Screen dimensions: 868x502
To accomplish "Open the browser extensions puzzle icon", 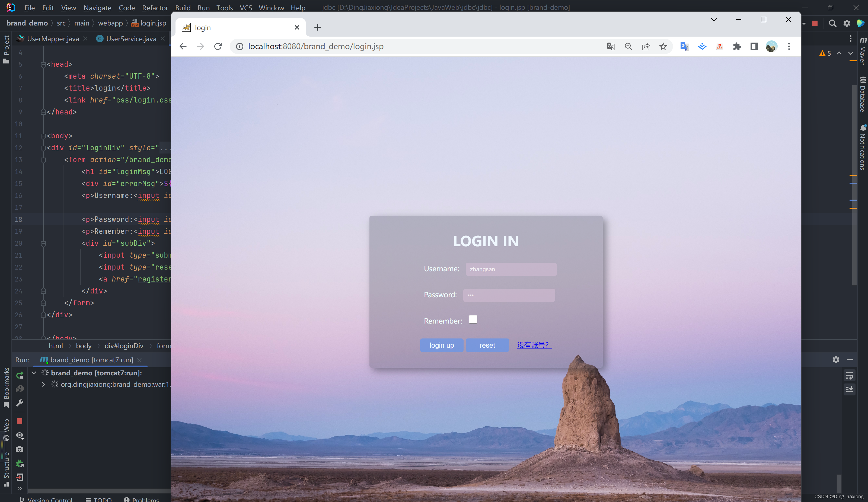I will point(737,46).
